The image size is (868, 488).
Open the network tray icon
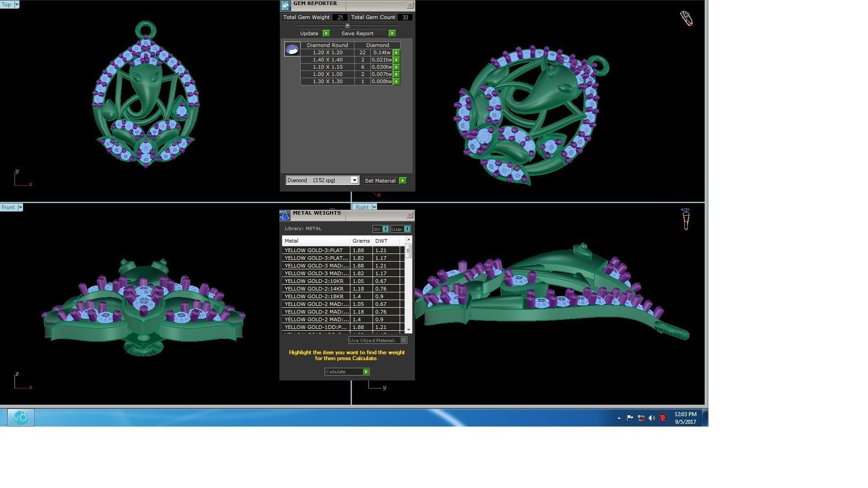click(641, 418)
